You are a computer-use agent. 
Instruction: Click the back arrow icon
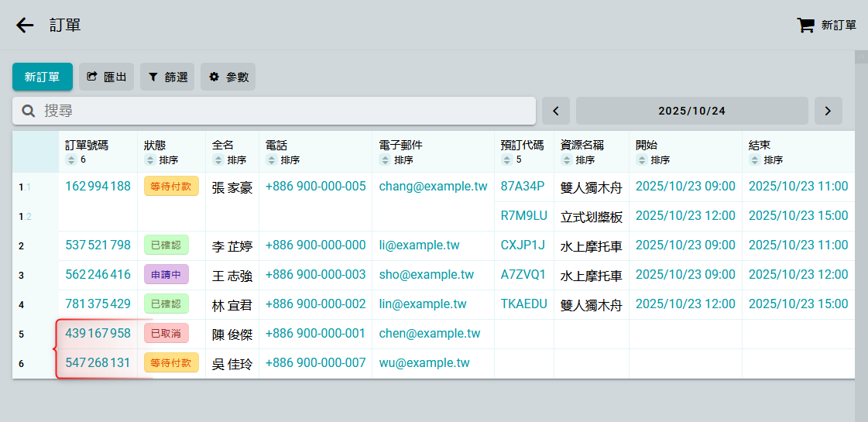tap(26, 26)
